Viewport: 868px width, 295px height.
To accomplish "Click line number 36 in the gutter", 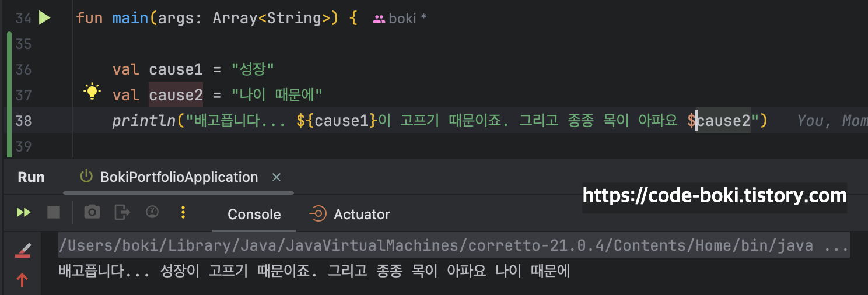I will [24, 70].
